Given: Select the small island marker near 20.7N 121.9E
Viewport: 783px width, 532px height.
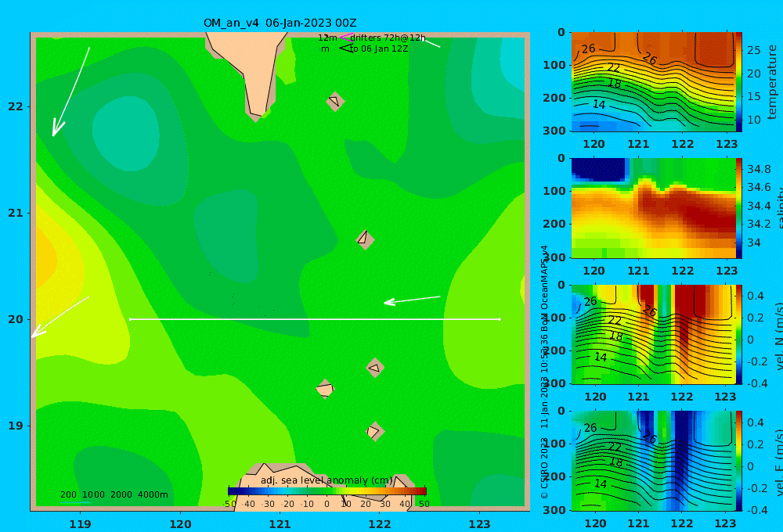Looking at the screenshot, I should click(365, 239).
